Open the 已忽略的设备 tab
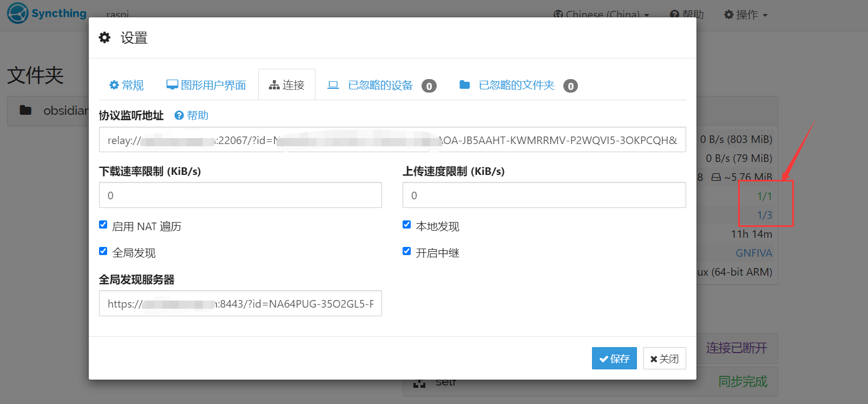Screen dimensions: 868x404 [x=381, y=85]
